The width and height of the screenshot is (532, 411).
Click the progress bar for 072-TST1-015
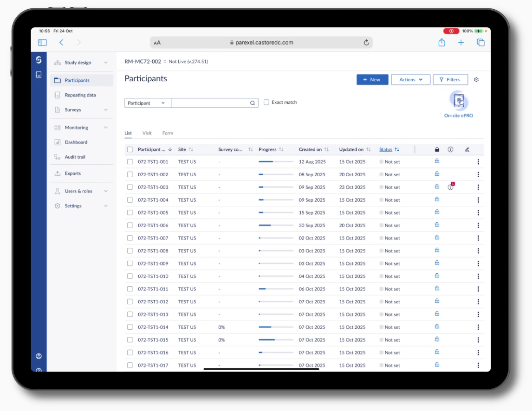click(x=276, y=340)
